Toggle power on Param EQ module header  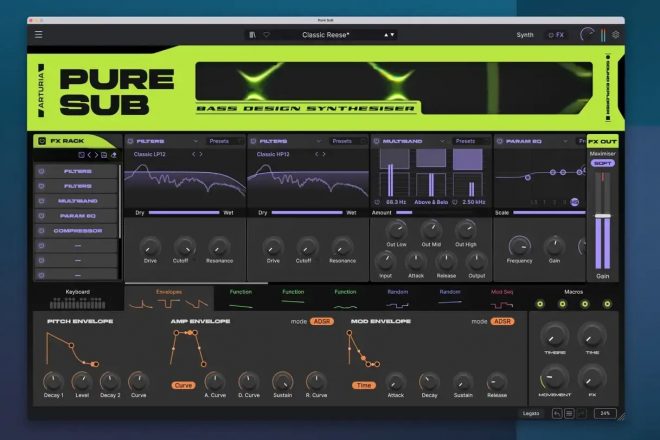499,141
